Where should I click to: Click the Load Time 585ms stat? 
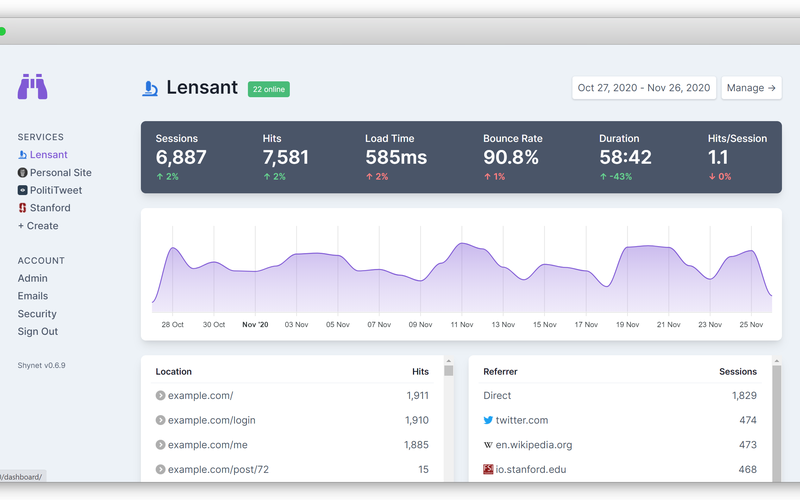coord(396,157)
